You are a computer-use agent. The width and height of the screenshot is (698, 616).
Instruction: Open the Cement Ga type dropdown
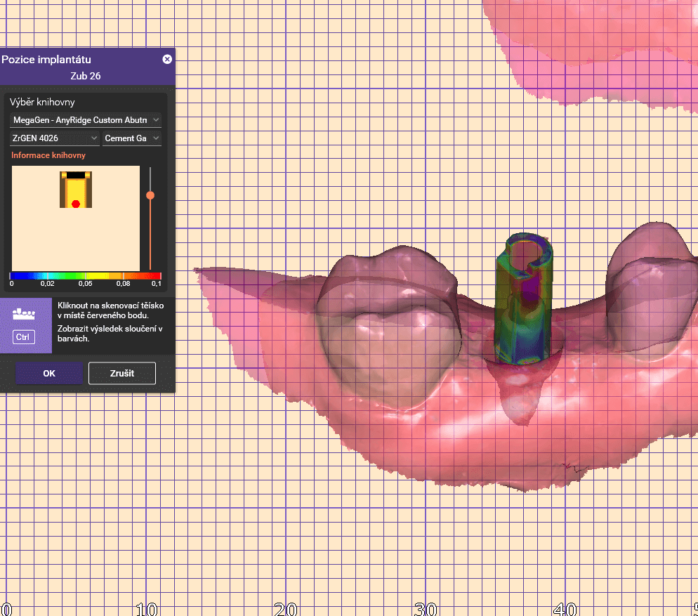tap(131, 138)
